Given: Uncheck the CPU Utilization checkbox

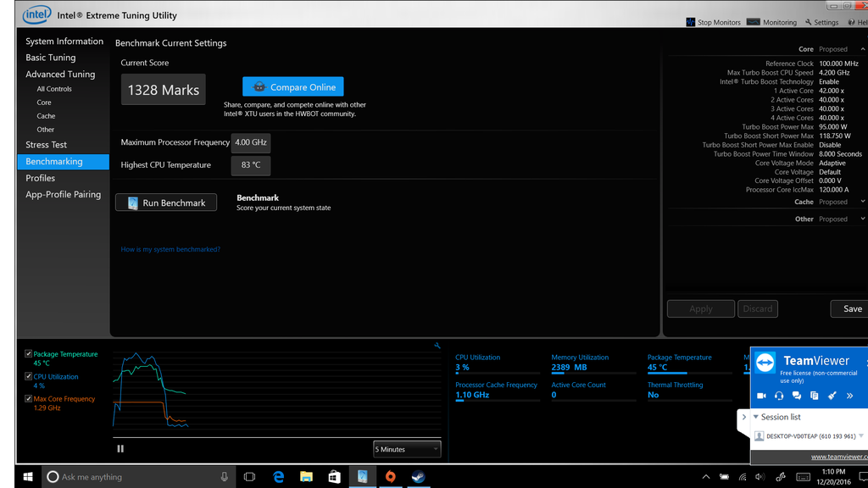Looking at the screenshot, I should (28, 376).
